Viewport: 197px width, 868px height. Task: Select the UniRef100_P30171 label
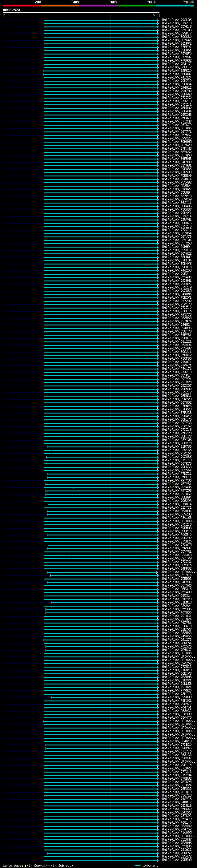177,369
